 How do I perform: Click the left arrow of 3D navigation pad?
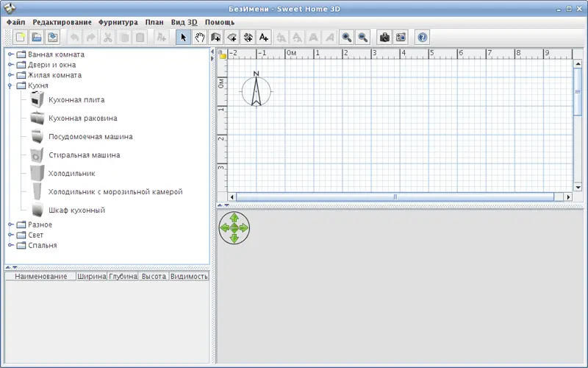(224, 227)
